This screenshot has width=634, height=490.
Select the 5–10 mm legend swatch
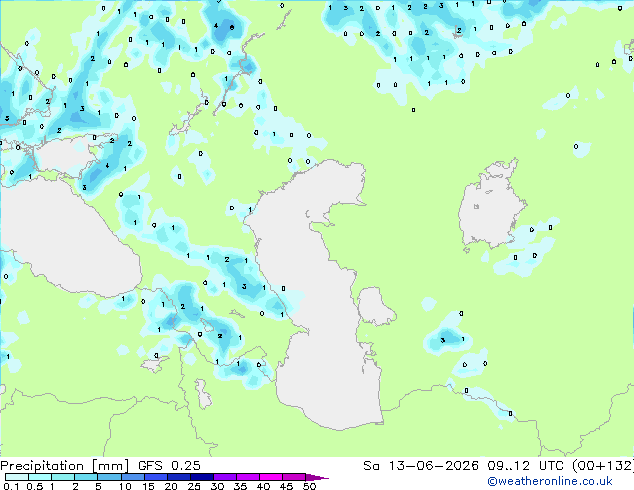[109, 477]
